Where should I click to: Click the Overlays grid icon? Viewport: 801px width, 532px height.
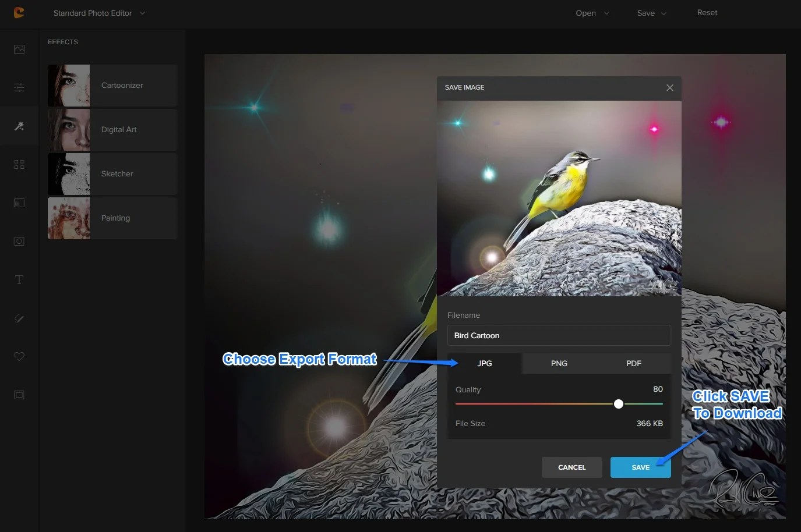[19, 164]
